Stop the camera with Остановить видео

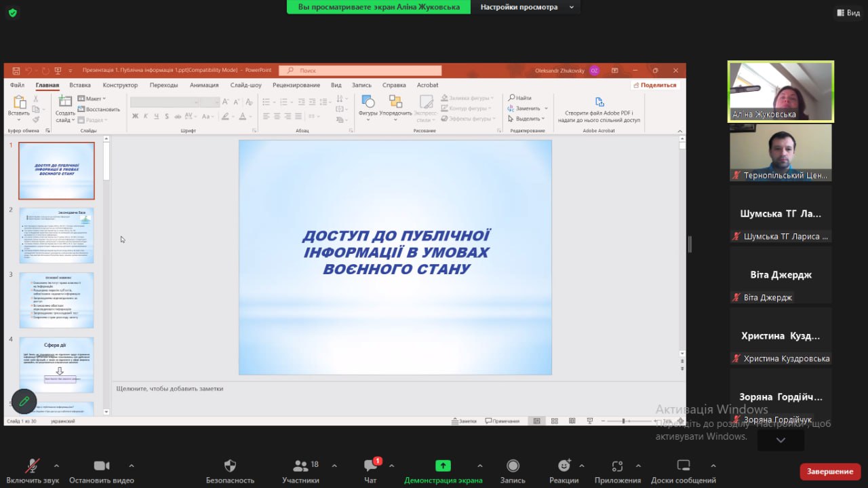point(101,470)
